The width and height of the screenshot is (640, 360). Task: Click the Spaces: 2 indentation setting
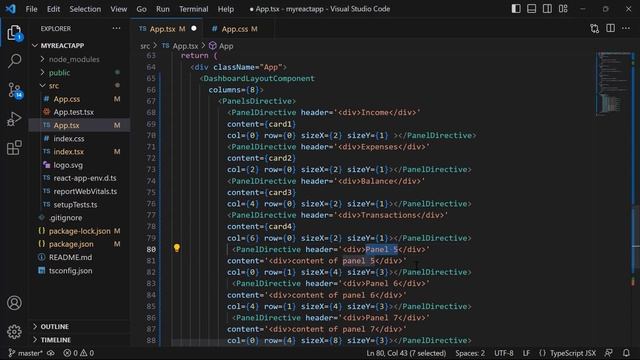(470, 353)
